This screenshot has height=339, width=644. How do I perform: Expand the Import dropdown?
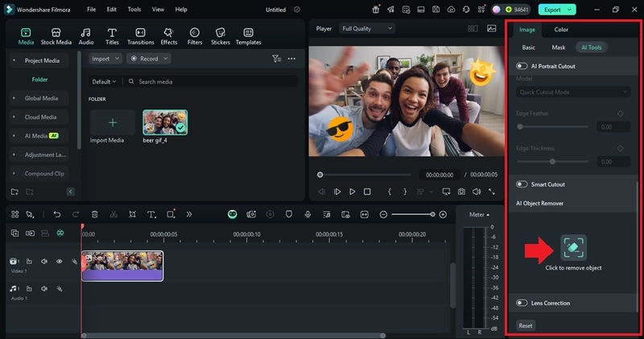105,59
